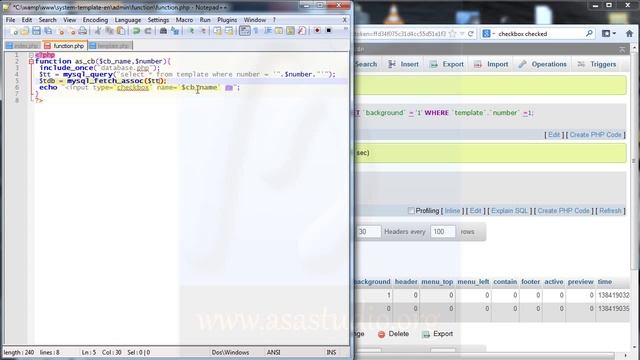Open the Plugins menu
640x360 pixels.
227,20
